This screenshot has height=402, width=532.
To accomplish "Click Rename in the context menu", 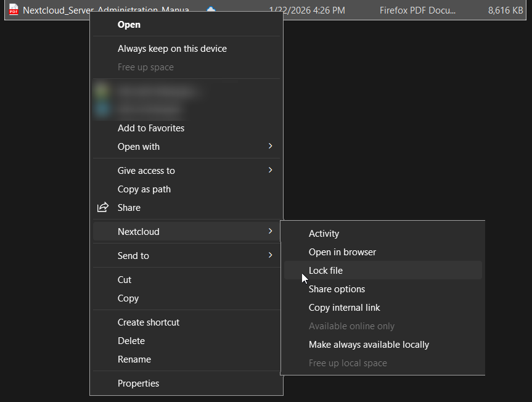I will 187,359.
